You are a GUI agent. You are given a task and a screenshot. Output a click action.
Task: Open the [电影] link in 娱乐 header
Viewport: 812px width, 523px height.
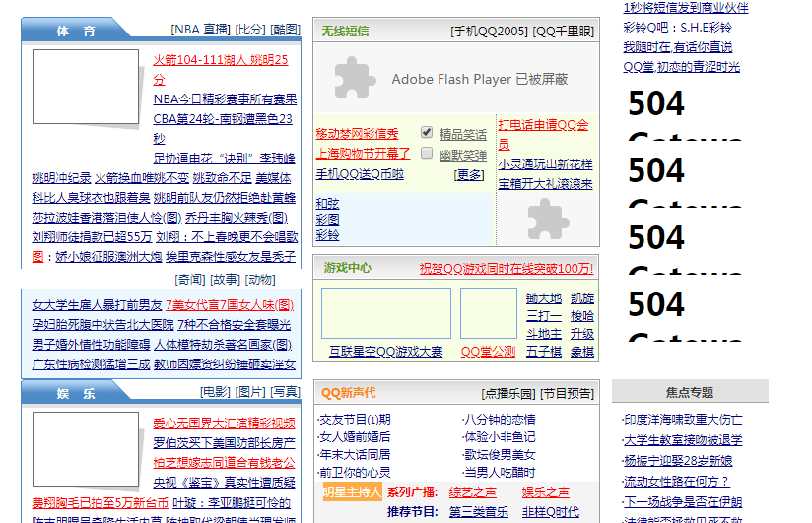point(216,392)
